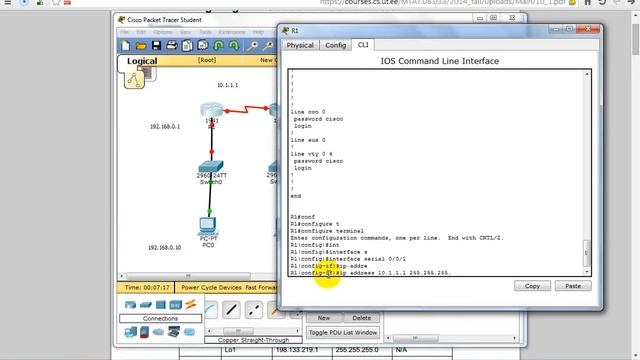Click the workspace horizontal scrollbar thumb
This screenshot has height=360, width=640.
(188, 276)
